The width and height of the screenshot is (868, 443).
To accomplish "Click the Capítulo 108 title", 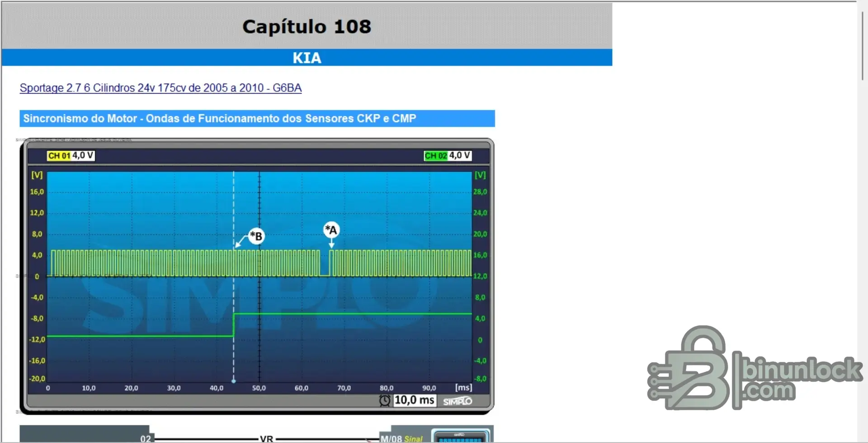I will 307,27.
